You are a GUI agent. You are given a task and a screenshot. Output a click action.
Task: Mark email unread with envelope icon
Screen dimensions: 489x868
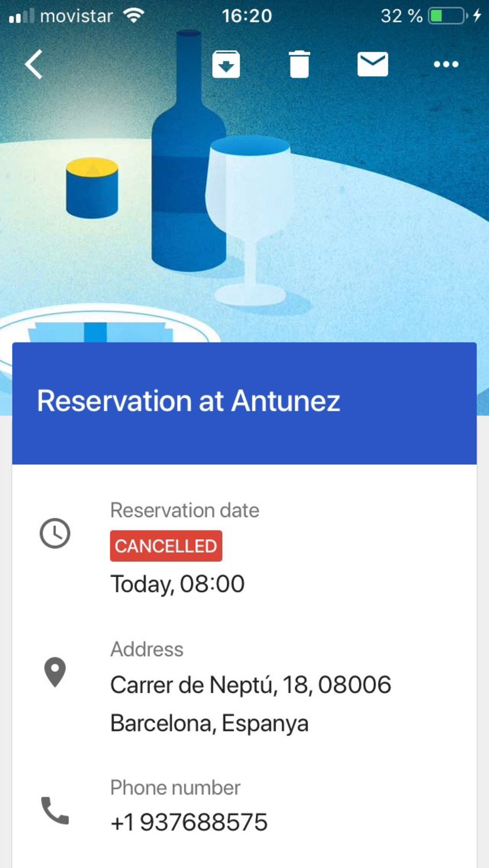[x=373, y=64]
